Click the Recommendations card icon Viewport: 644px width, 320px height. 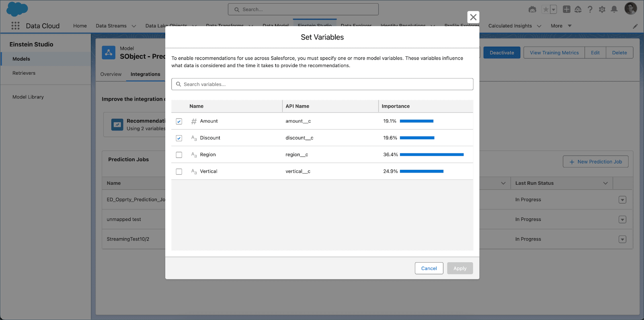click(x=117, y=124)
